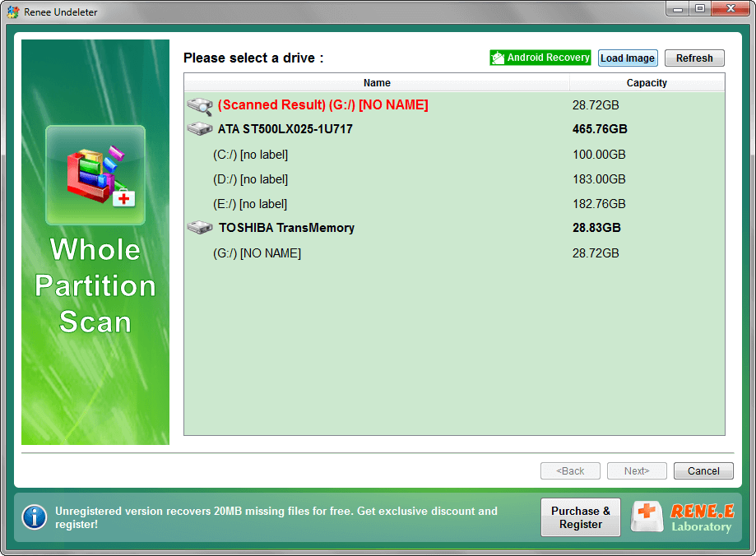Click the Whole Partition Scan icon
This screenshot has width=756, height=556.
pyautogui.click(x=95, y=175)
